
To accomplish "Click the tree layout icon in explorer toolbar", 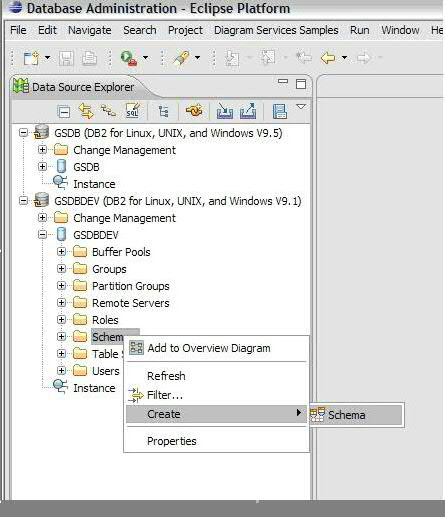I will point(163,112).
